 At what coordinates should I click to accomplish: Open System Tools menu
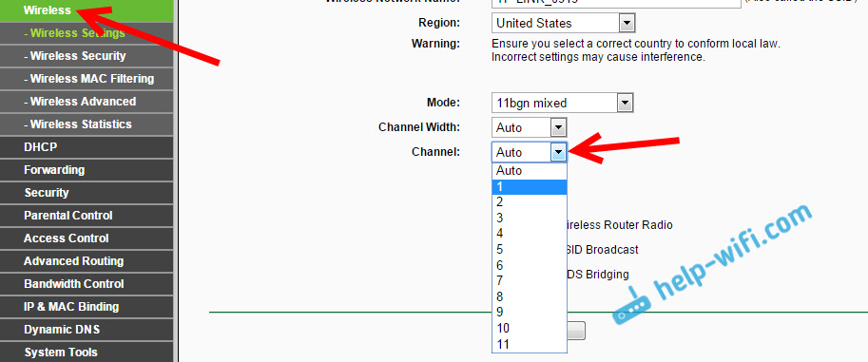(x=87, y=352)
